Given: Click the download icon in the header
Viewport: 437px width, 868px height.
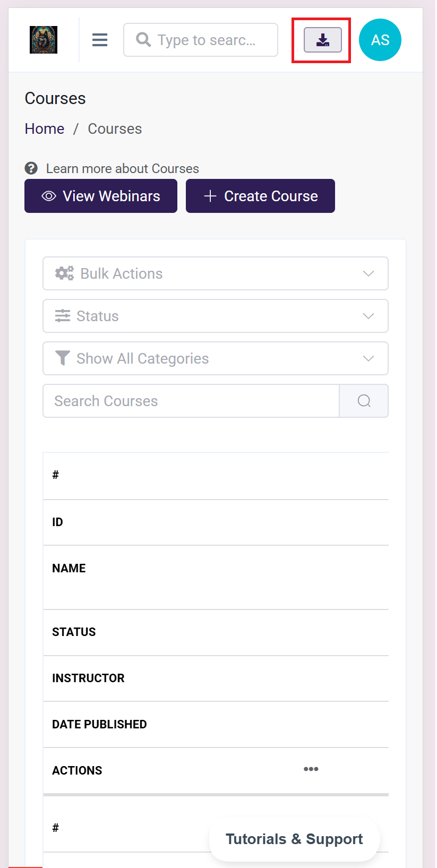Looking at the screenshot, I should [x=322, y=40].
